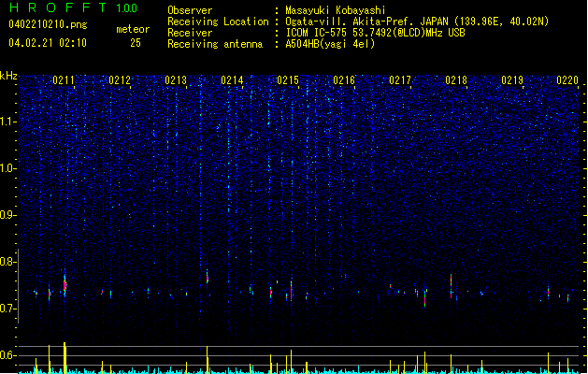Select the filename 0402210210.png
588x374 pixels.
[x=48, y=24]
